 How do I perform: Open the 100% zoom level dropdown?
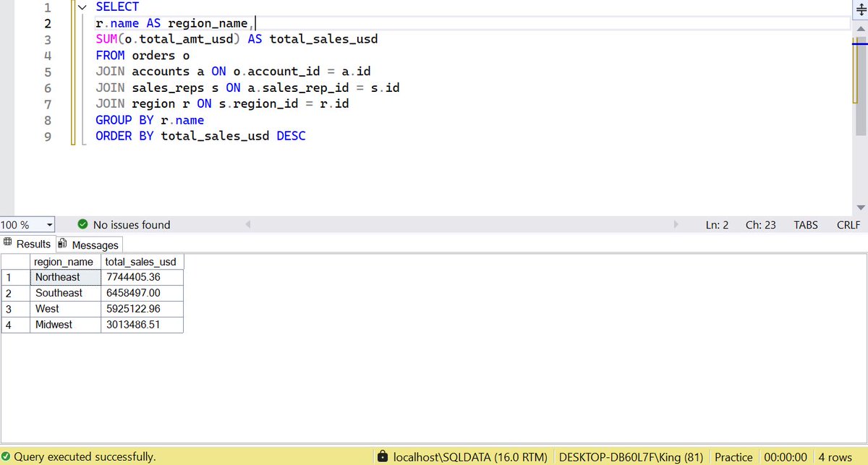click(48, 225)
